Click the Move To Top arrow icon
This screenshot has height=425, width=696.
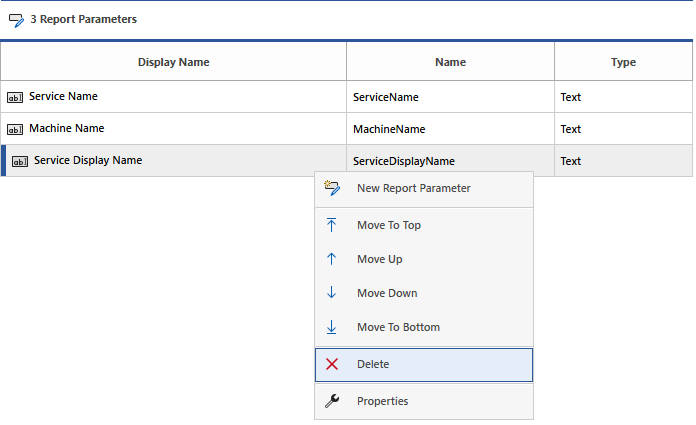(332, 225)
